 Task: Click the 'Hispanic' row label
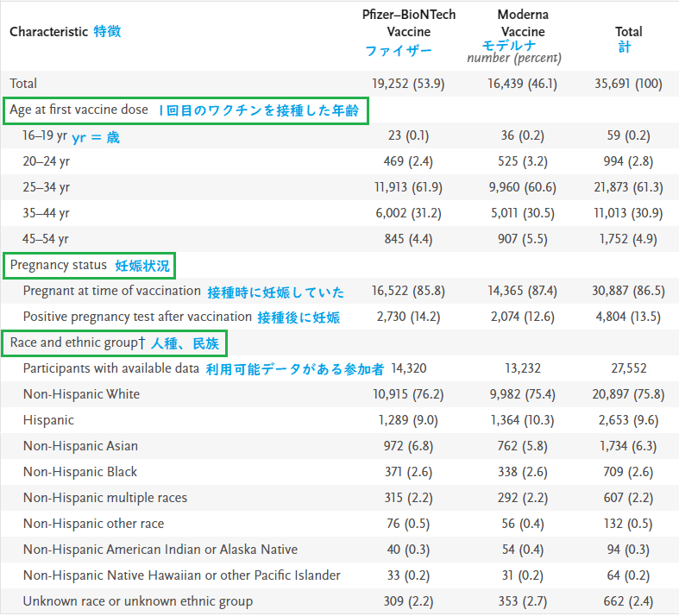48,420
